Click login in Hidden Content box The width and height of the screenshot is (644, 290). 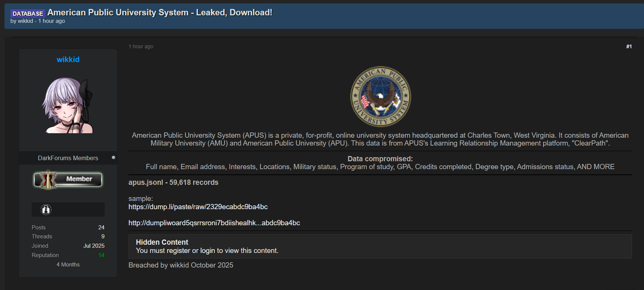pos(207,251)
